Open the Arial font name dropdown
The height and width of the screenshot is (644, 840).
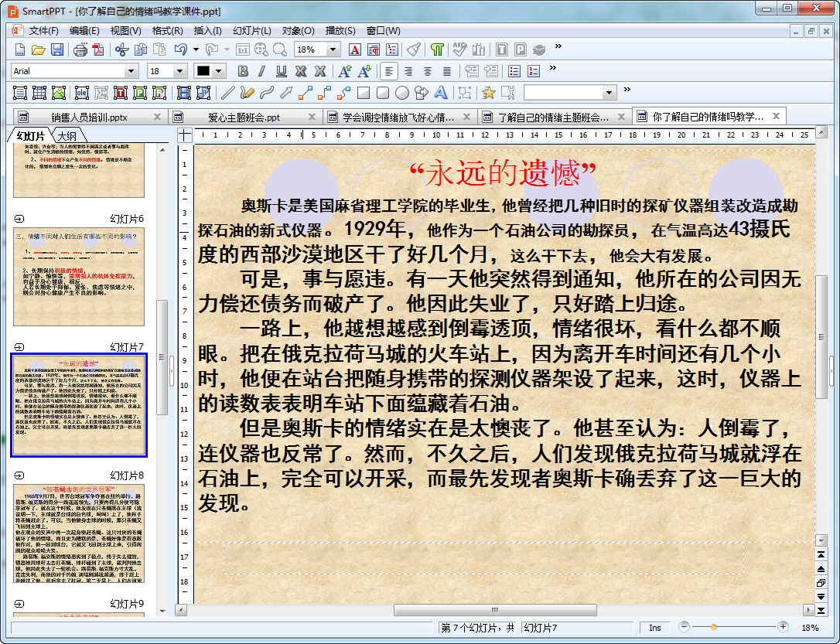(x=130, y=71)
